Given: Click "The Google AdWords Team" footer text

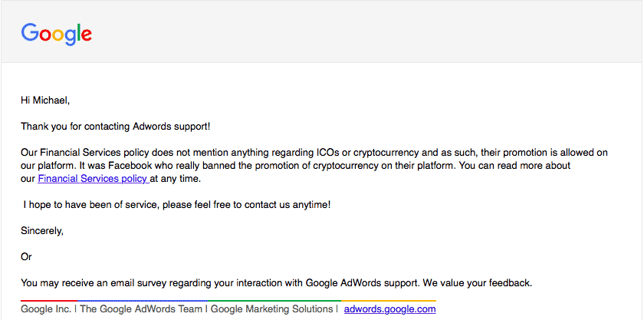Looking at the screenshot, I should tap(142, 309).
